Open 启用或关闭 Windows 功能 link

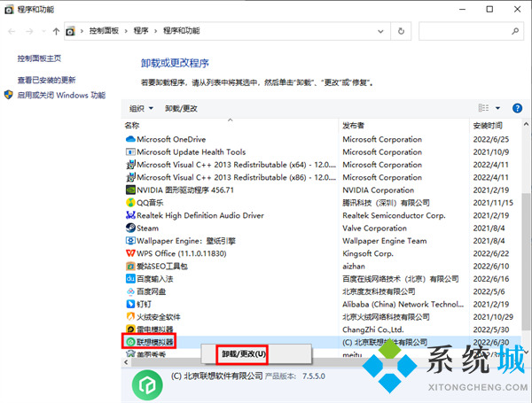[x=61, y=96]
